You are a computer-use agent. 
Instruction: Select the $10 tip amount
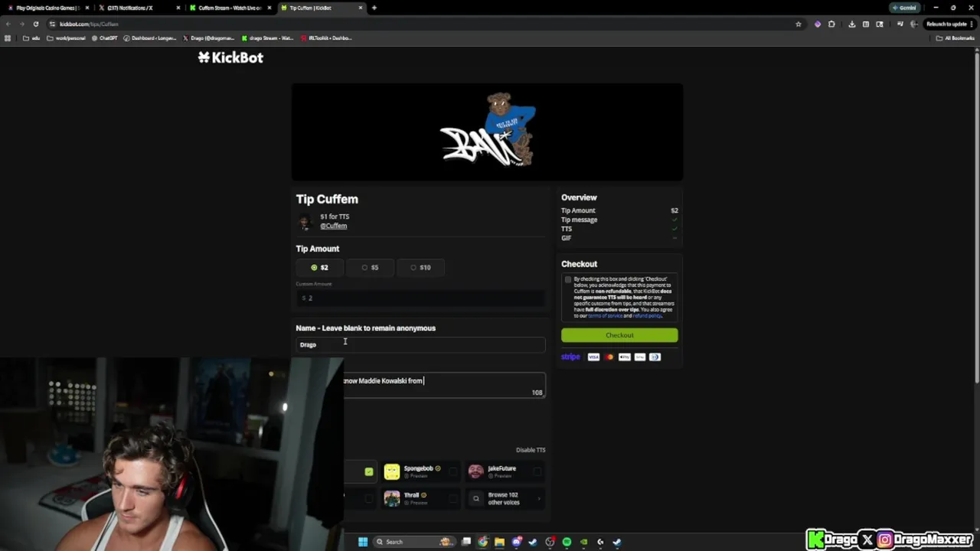tap(420, 267)
